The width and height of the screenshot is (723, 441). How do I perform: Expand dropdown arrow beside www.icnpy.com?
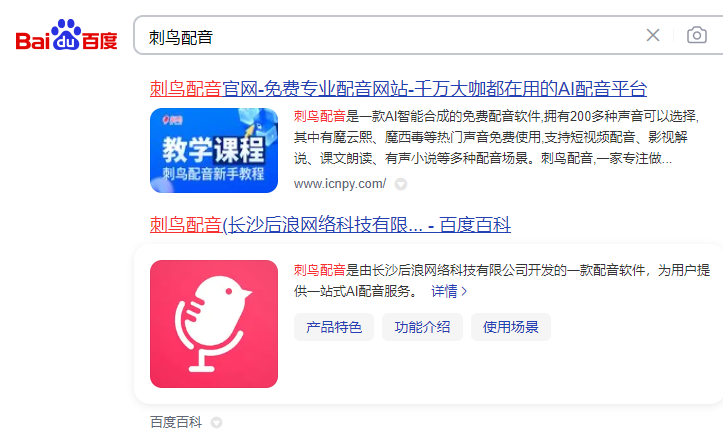pyautogui.click(x=401, y=184)
